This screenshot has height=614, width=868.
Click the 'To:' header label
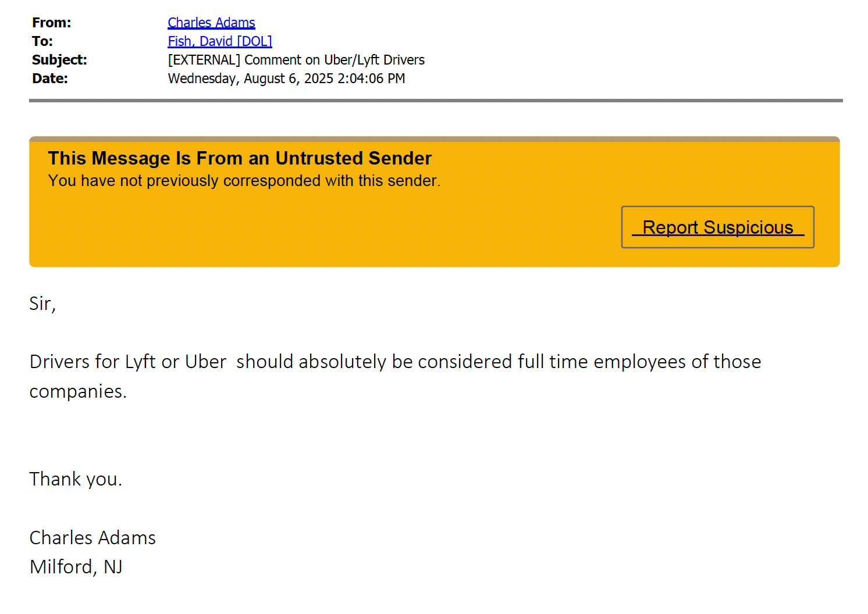click(42, 41)
